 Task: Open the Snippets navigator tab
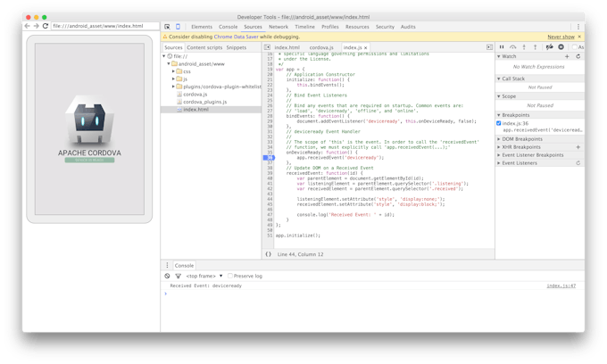coord(237,47)
